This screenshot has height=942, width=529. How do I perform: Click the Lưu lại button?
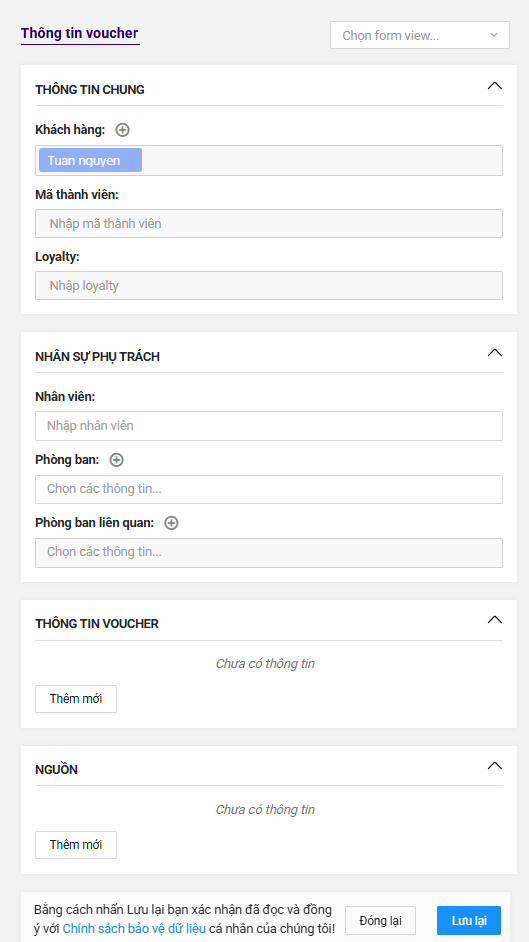(x=469, y=921)
